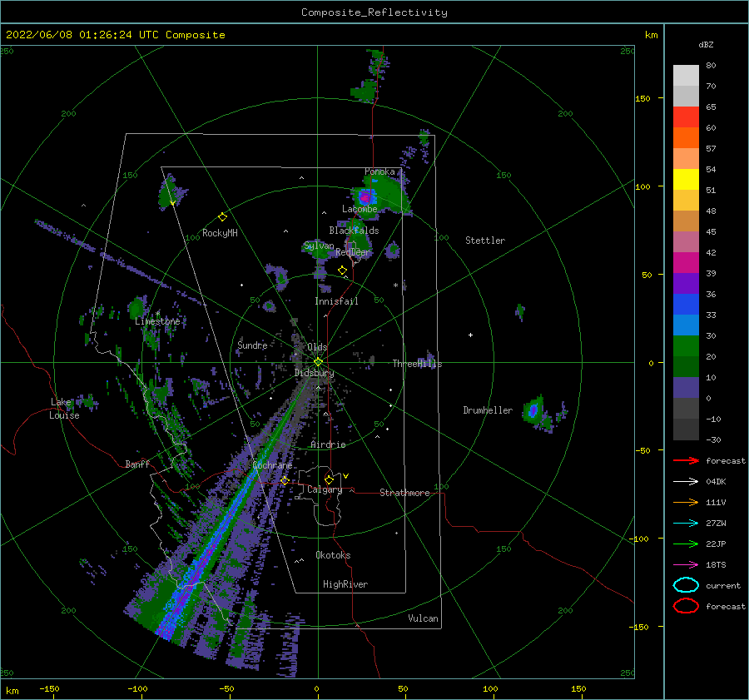Image resolution: width=749 pixels, height=700 pixels.
Task: Click the 39 dBZ magenta color swatch
Action: click(x=686, y=262)
